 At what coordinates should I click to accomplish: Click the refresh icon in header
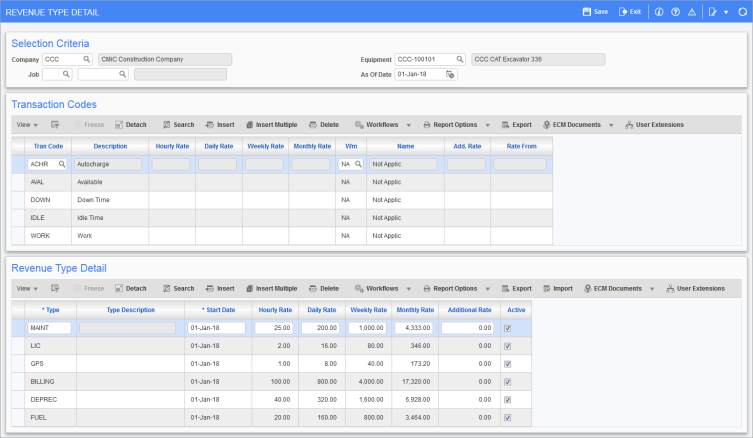[741, 11]
